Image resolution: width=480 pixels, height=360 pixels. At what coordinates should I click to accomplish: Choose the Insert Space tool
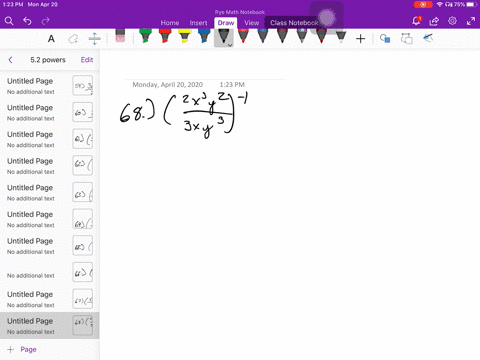tap(95, 39)
